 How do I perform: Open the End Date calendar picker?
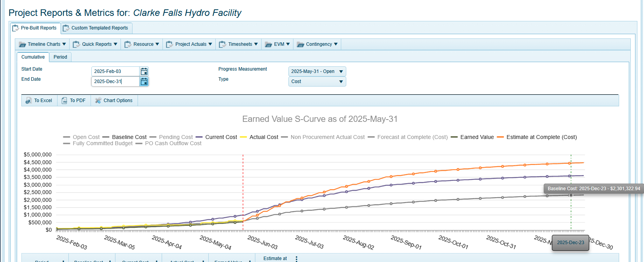tap(144, 82)
